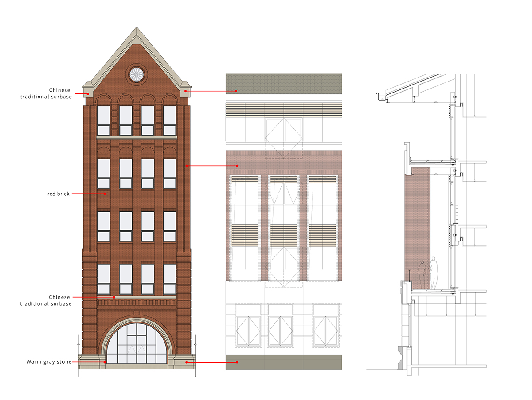Select the upper "Chinese traditional surbase" label
This screenshot has width=532, height=400.
click(46, 93)
